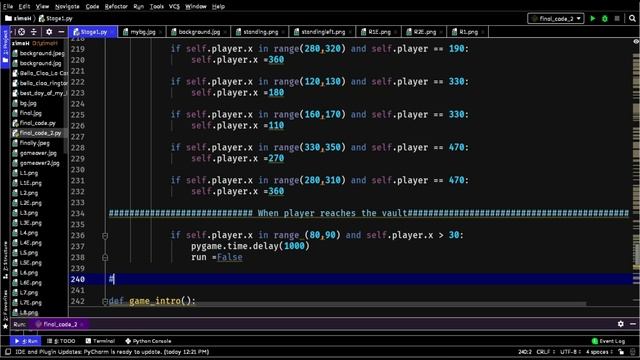The image size is (640, 360).
Task: Close the background.jpg tab
Action: click(225, 32)
